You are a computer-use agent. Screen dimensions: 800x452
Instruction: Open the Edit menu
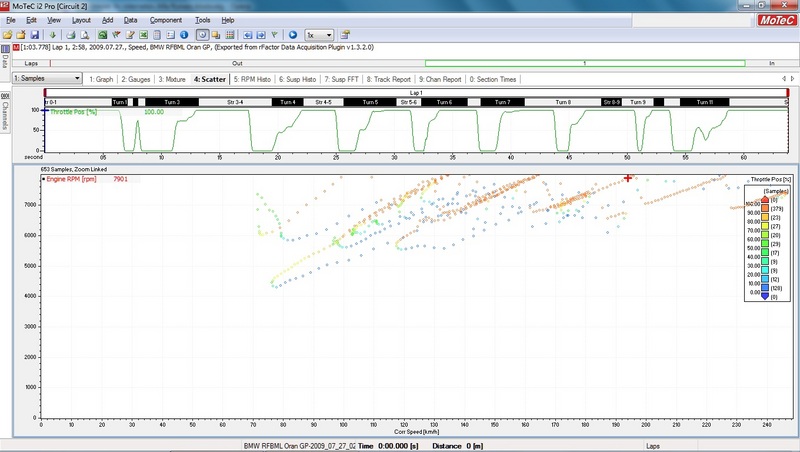[x=31, y=20]
